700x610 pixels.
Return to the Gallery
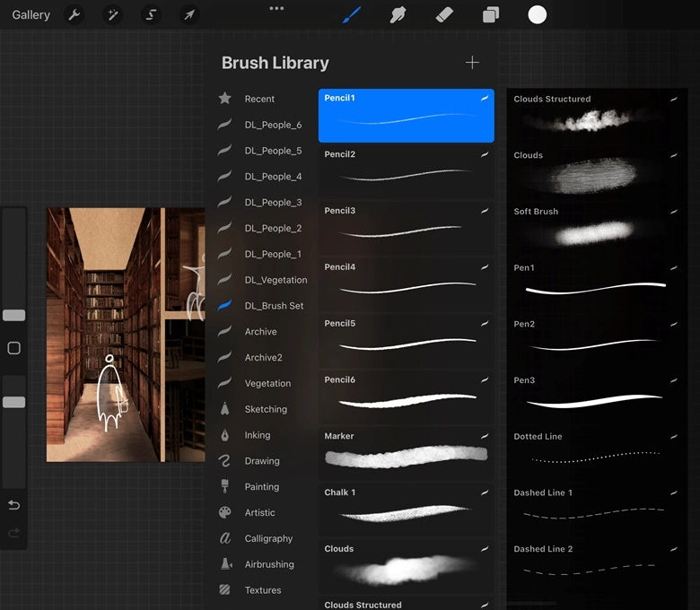click(x=31, y=15)
